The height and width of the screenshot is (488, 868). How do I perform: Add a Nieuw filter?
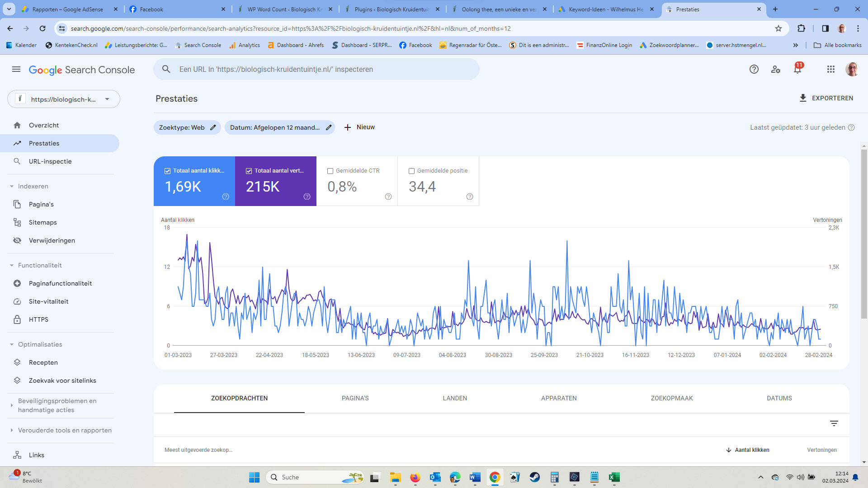tap(359, 127)
